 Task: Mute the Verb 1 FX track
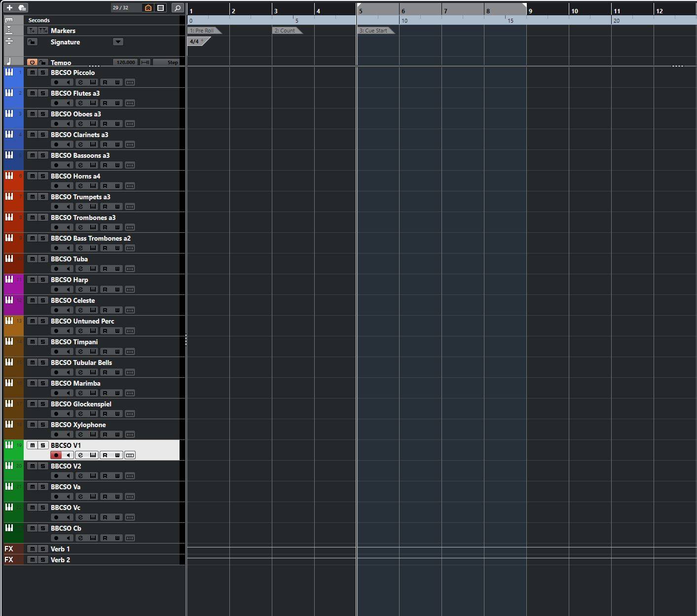(32, 549)
